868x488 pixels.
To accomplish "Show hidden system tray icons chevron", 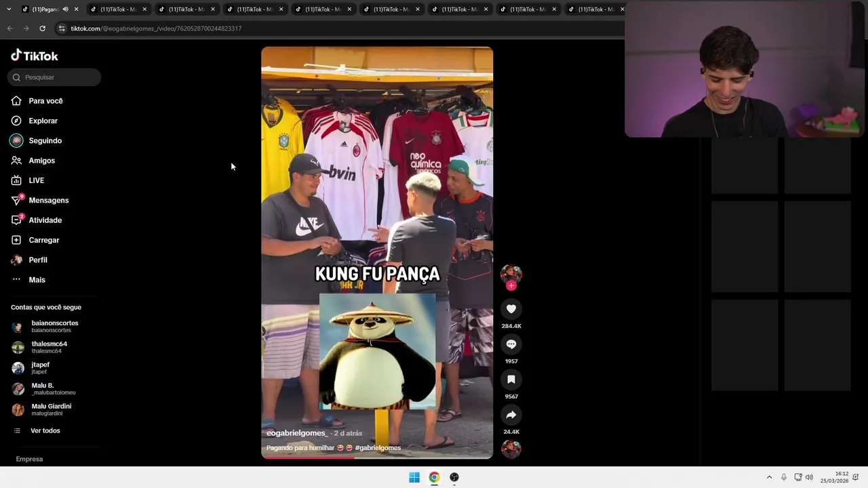I will click(769, 477).
